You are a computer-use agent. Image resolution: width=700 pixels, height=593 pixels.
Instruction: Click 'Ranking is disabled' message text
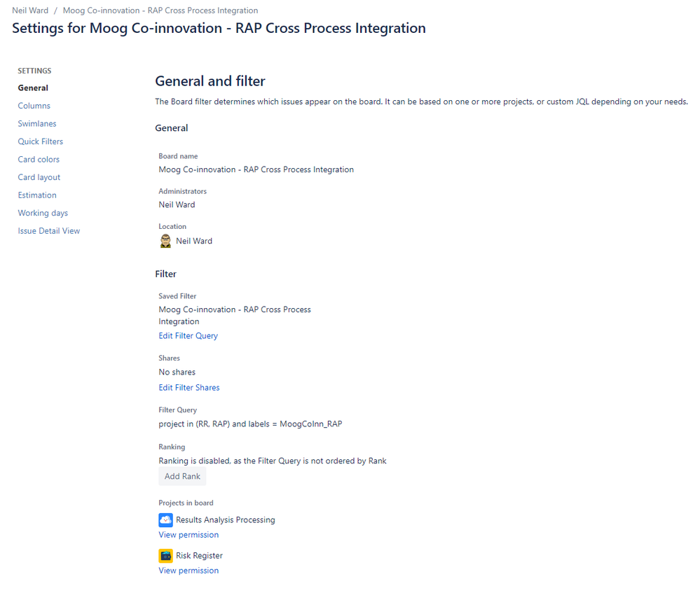tap(273, 461)
